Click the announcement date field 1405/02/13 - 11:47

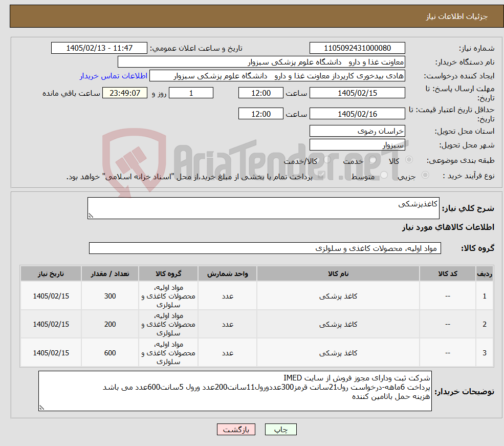(99, 48)
